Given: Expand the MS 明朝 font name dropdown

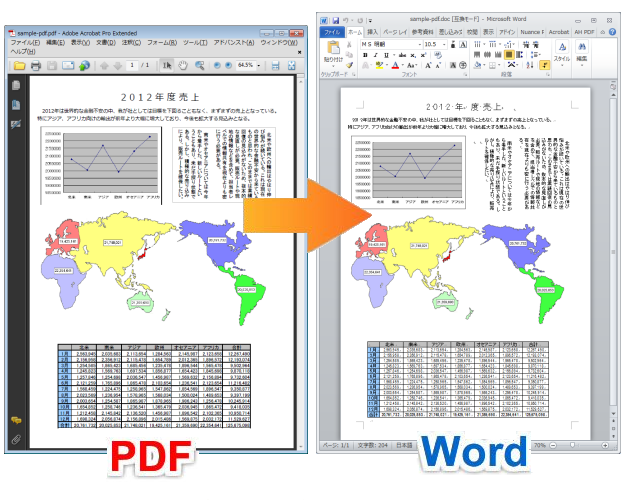Looking at the screenshot, I should 416,44.
